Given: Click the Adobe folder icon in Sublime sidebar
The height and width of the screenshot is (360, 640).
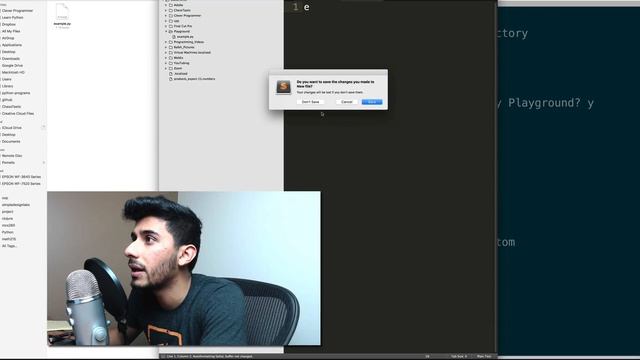Looking at the screenshot, I should [171, 5].
